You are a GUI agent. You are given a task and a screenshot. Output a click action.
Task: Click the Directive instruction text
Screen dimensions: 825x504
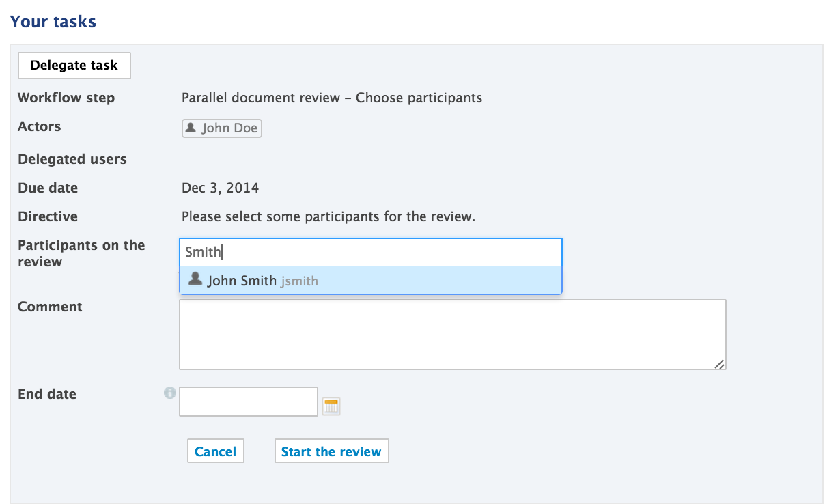click(328, 216)
